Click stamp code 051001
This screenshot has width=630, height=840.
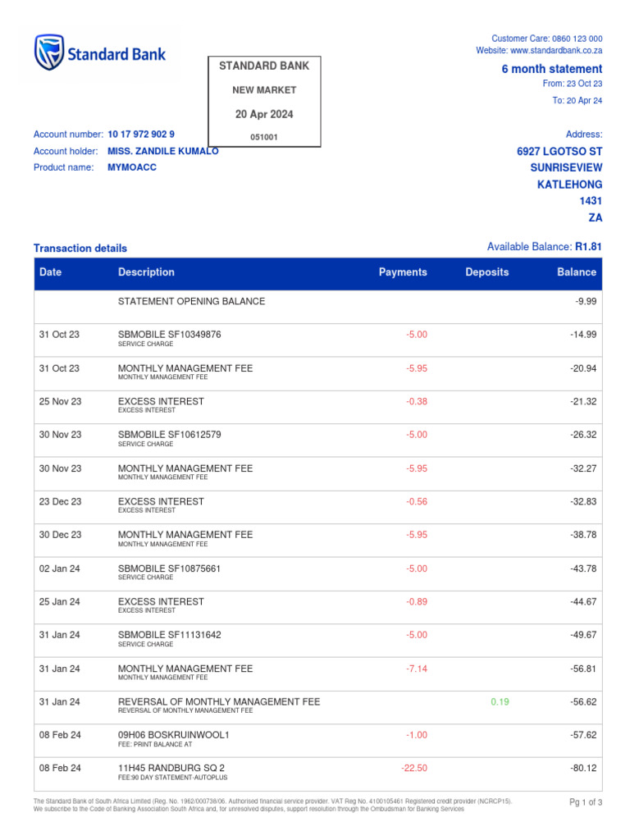pyautogui.click(x=264, y=137)
